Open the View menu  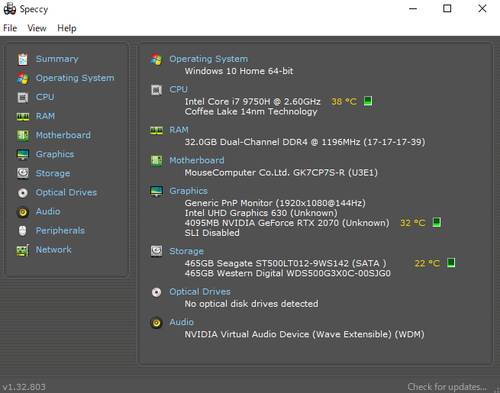(x=37, y=28)
